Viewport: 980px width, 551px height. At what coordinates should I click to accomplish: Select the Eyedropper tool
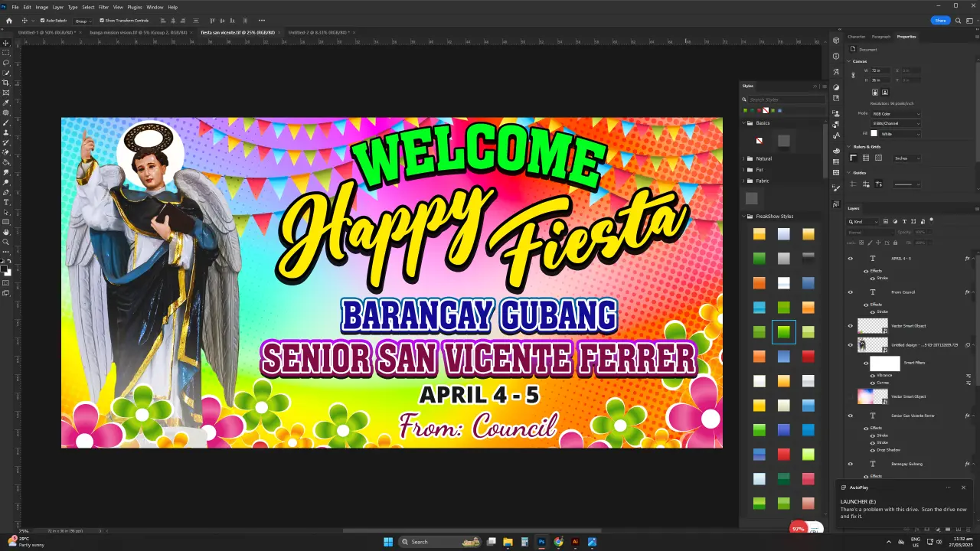tap(6, 103)
